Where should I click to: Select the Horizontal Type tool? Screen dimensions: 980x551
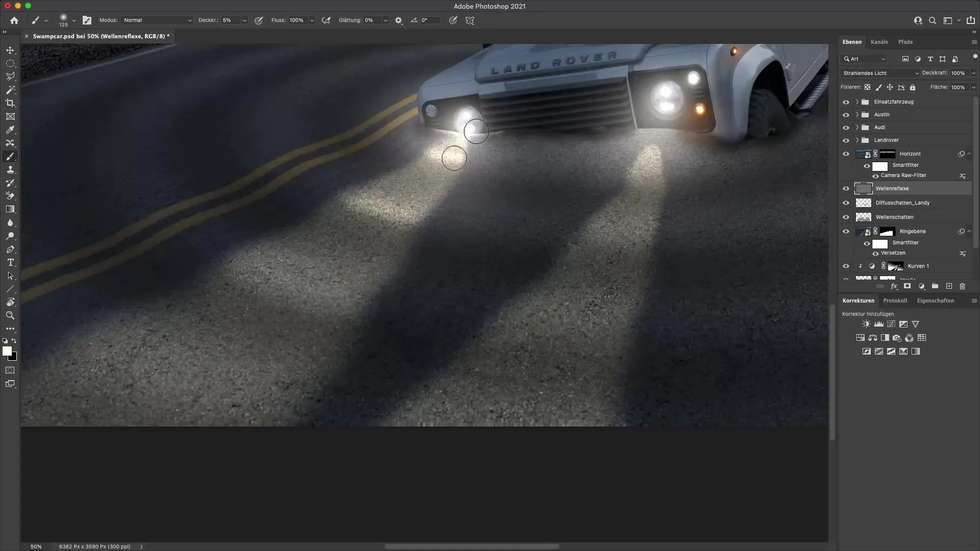[x=10, y=262]
